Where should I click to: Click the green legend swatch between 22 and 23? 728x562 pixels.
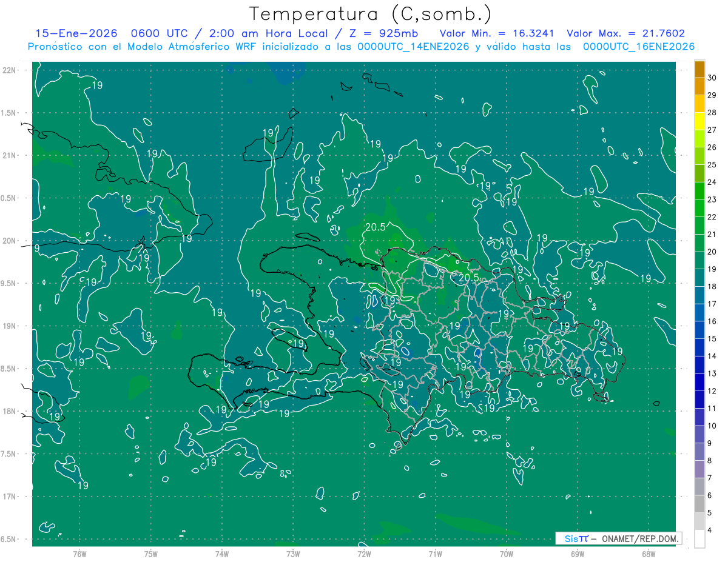(x=699, y=208)
